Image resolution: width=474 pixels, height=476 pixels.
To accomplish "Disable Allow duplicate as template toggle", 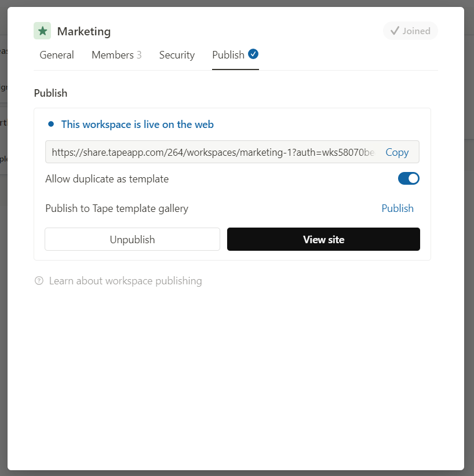I will pos(409,178).
